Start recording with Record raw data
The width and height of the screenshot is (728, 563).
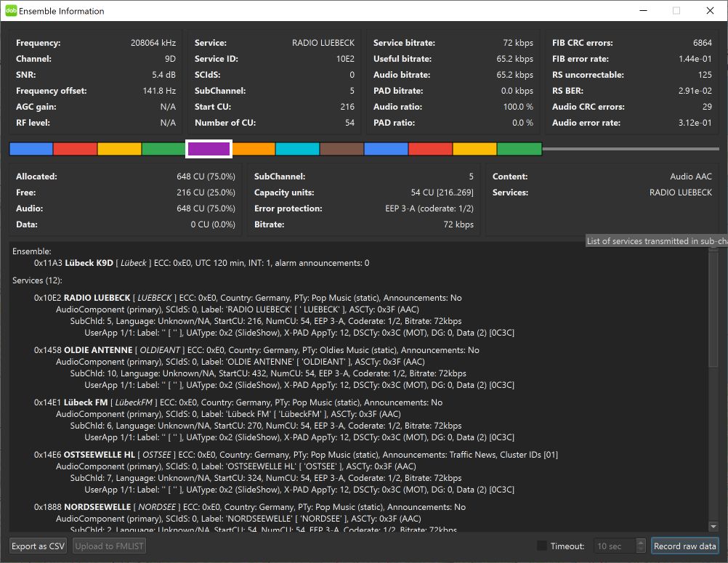click(x=684, y=546)
